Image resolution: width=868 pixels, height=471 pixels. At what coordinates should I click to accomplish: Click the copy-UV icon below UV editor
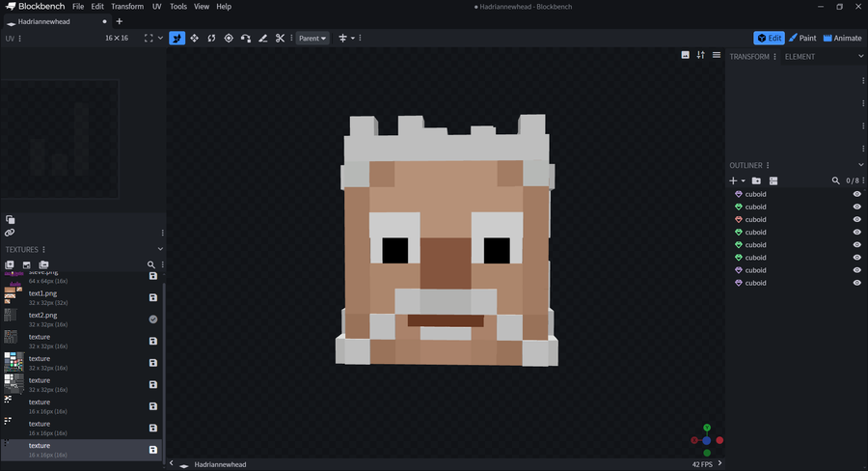pyautogui.click(x=10, y=219)
